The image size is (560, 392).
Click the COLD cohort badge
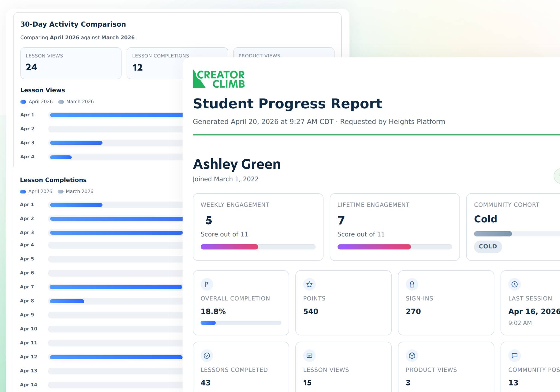point(488,246)
